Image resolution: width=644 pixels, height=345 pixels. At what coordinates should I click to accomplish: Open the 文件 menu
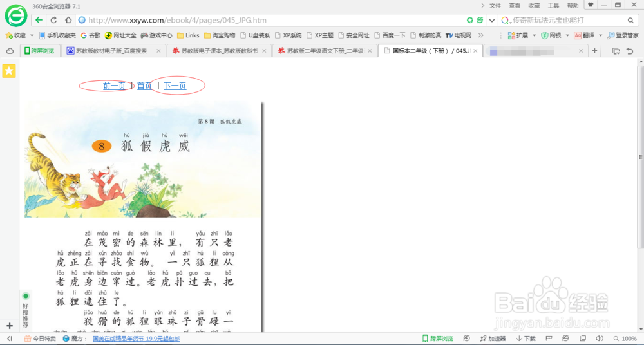pos(495,5)
